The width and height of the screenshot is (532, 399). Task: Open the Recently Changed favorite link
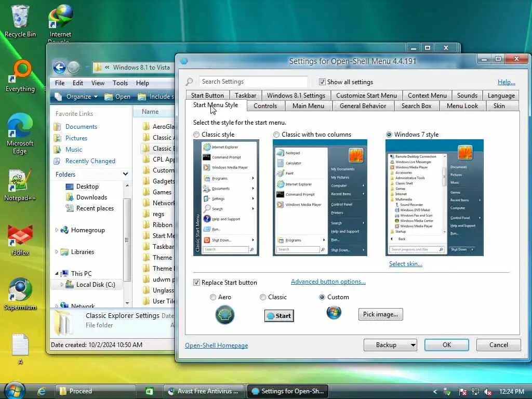pyautogui.click(x=90, y=161)
